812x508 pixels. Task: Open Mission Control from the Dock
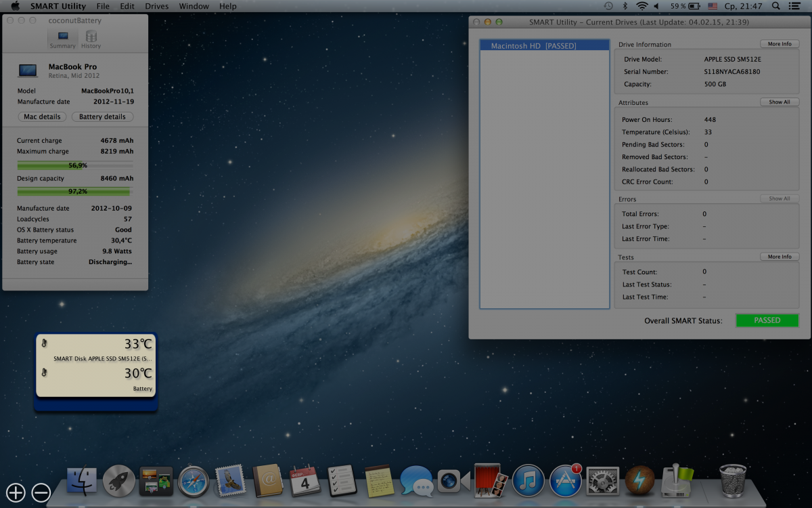pos(156,482)
